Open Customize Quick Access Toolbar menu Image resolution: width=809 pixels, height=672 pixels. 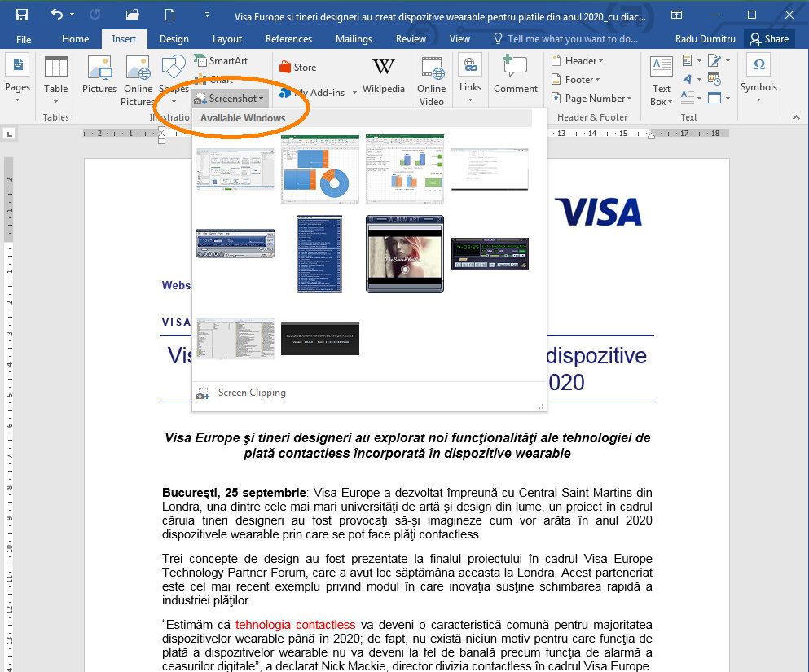click(207, 15)
